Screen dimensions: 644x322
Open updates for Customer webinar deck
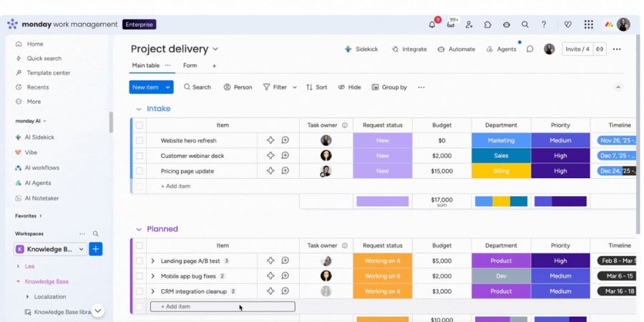[x=285, y=156]
